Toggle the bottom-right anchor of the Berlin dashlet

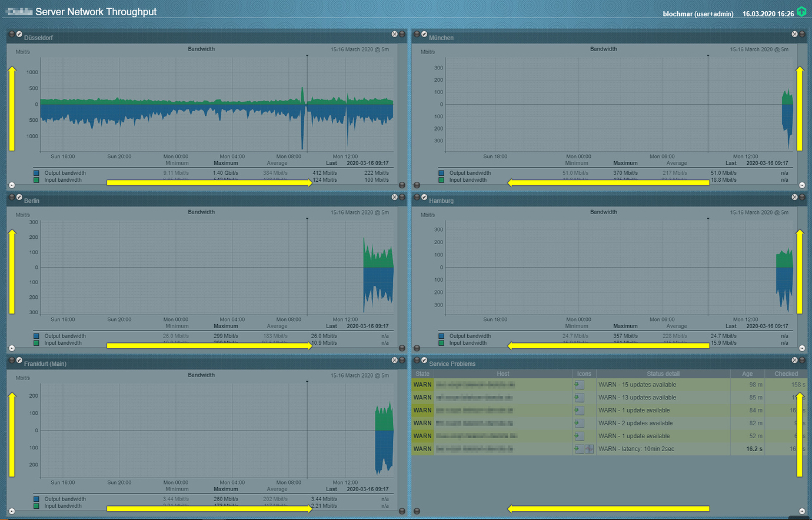[402, 348]
